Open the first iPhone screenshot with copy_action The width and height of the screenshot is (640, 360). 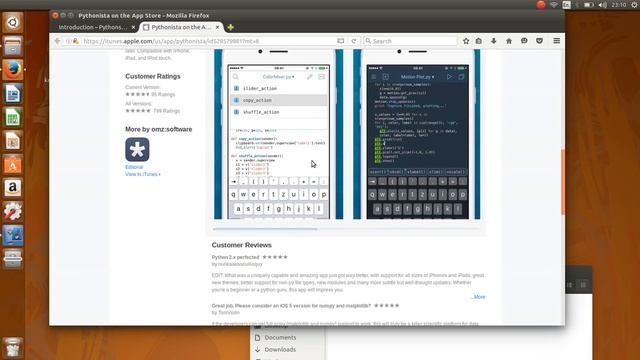click(x=279, y=134)
